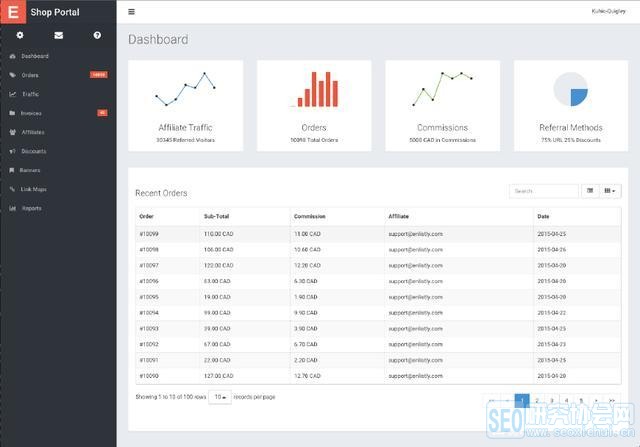Toggle card view button beside search
The width and height of the screenshot is (640, 447).
590,191
